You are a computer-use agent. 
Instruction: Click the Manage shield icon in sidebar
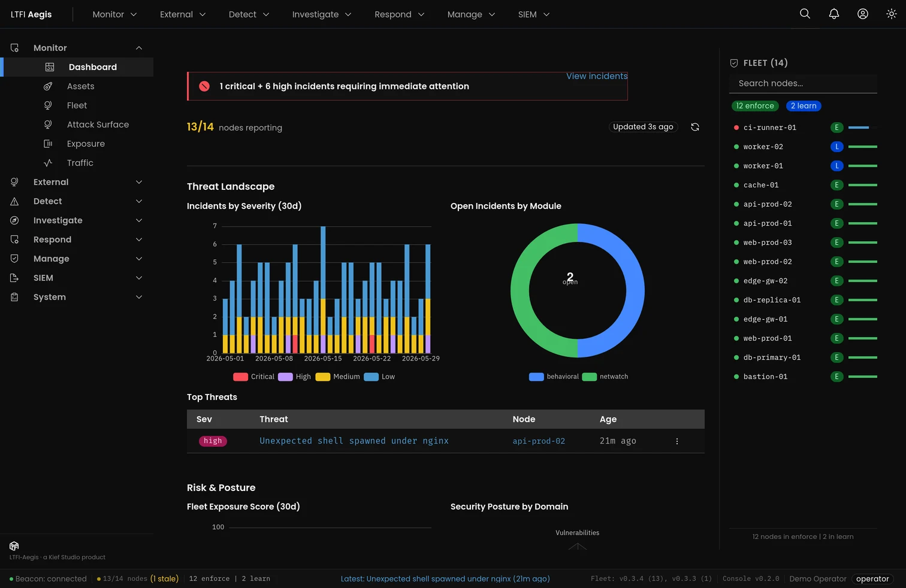(x=14, y=259)
